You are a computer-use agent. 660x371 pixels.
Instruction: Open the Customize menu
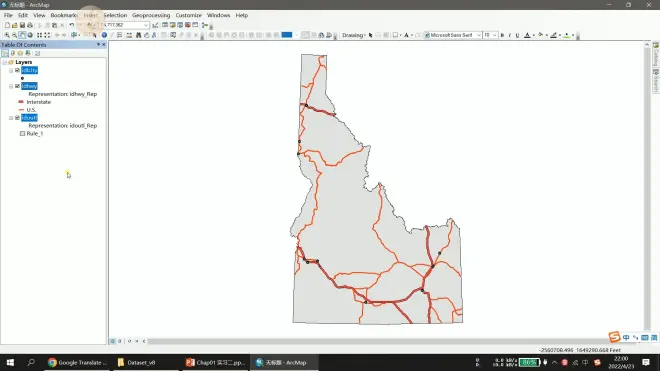point(189,15)
